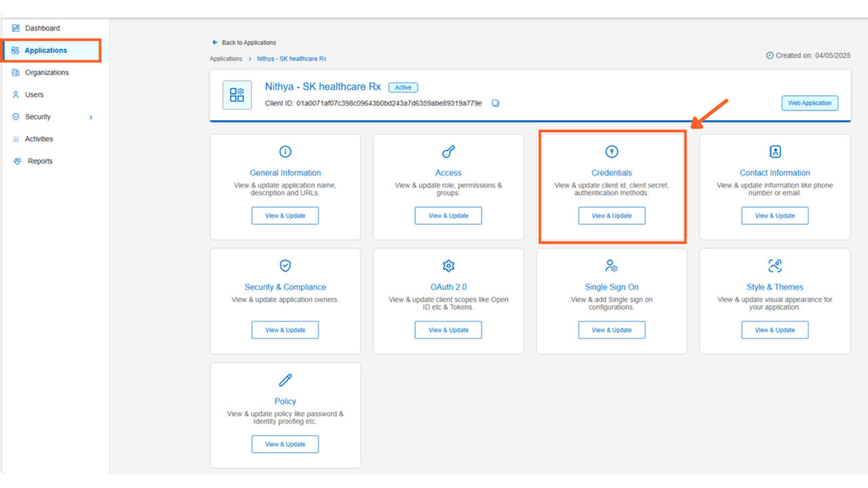The width and height of the screenshot is (868, 488).
Task: Click View & Update under OAuth 2.0
Action: tap(448, 330)
